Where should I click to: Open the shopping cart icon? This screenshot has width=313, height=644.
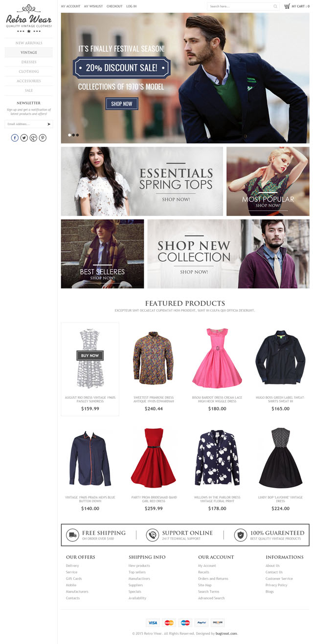tap(287, 6)
